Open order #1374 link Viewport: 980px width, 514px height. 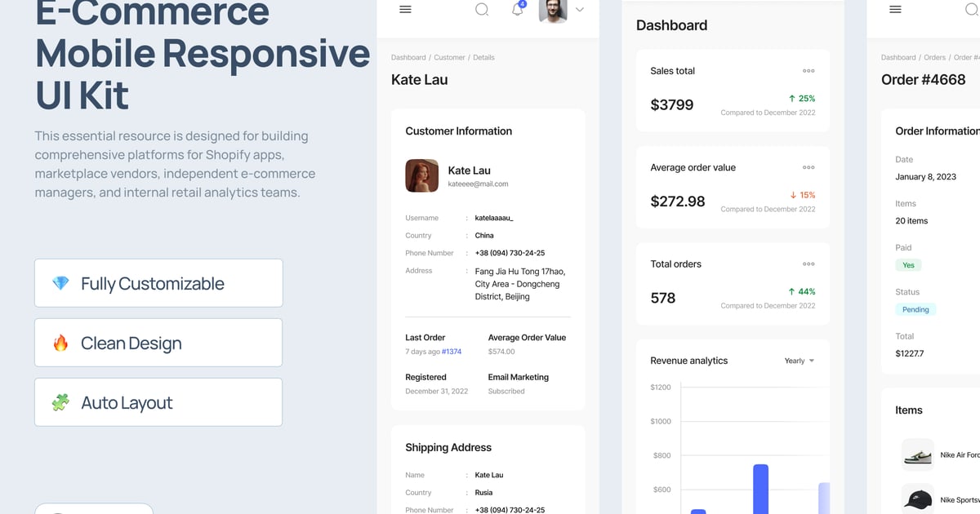click(x=452, y=352)
